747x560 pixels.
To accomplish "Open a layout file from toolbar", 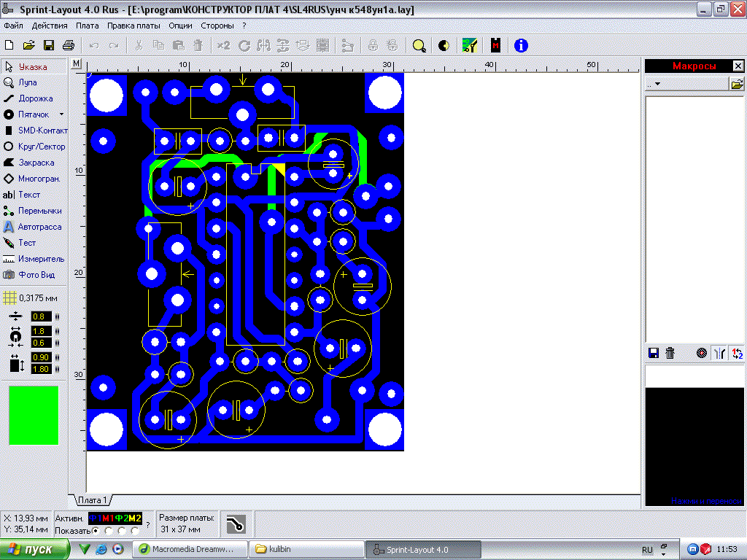I will point(29,45).
